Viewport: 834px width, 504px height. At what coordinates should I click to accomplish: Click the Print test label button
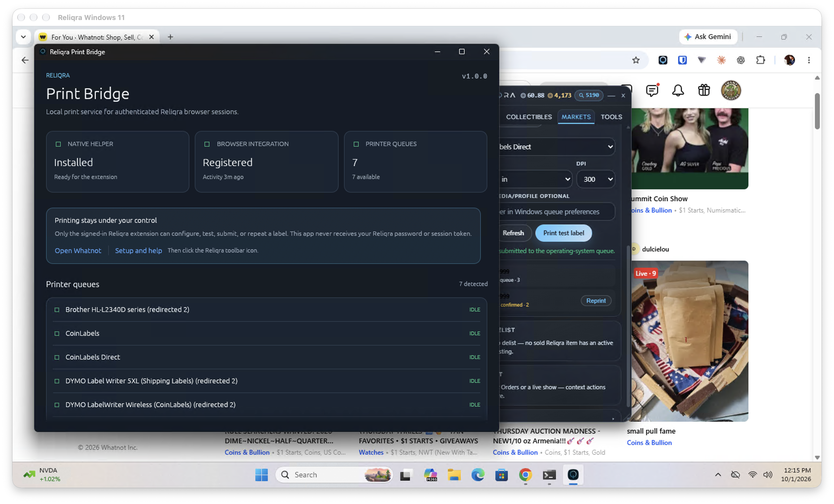point(563,233)
